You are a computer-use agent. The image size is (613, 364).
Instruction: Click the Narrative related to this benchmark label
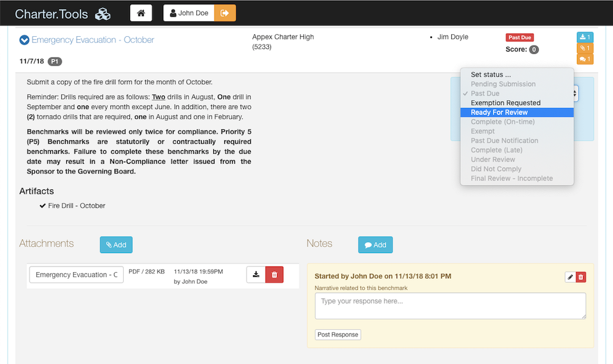361,288
